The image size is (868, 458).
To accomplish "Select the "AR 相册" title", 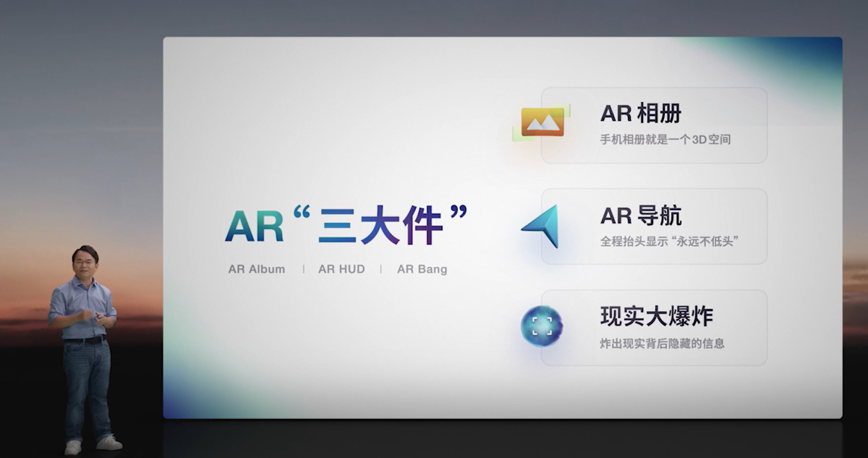I will tap(641, 113).
